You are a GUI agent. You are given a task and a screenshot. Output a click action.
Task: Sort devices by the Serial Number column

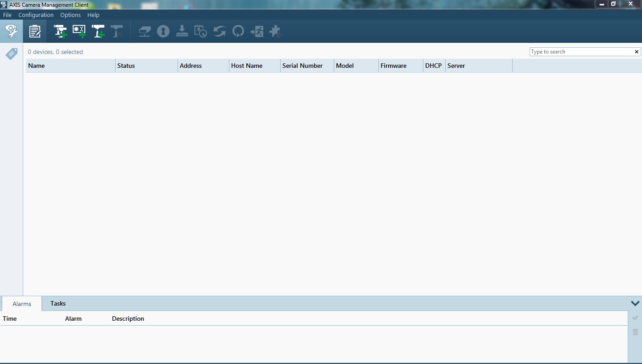point(307,66)
